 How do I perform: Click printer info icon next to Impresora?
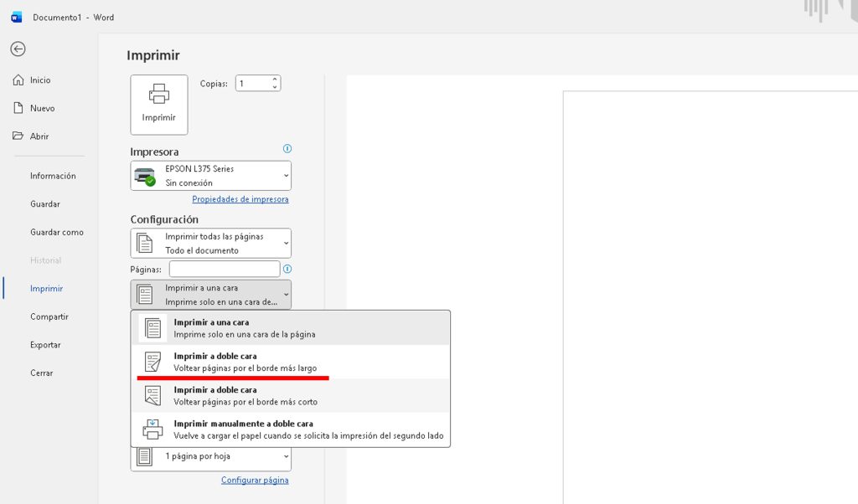tap(287, 149)
